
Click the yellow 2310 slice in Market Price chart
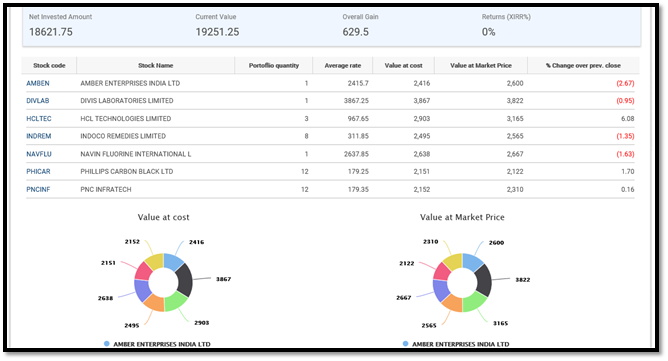point(453,261)
